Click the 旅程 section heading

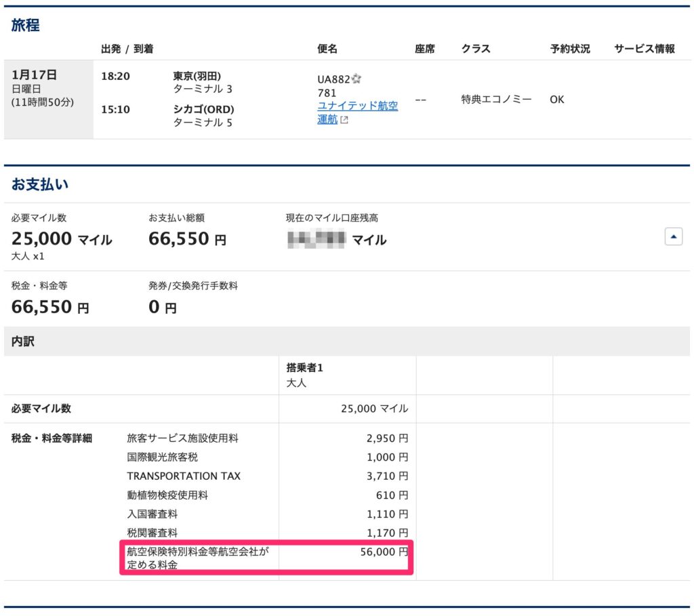click(x=25, y=25)
